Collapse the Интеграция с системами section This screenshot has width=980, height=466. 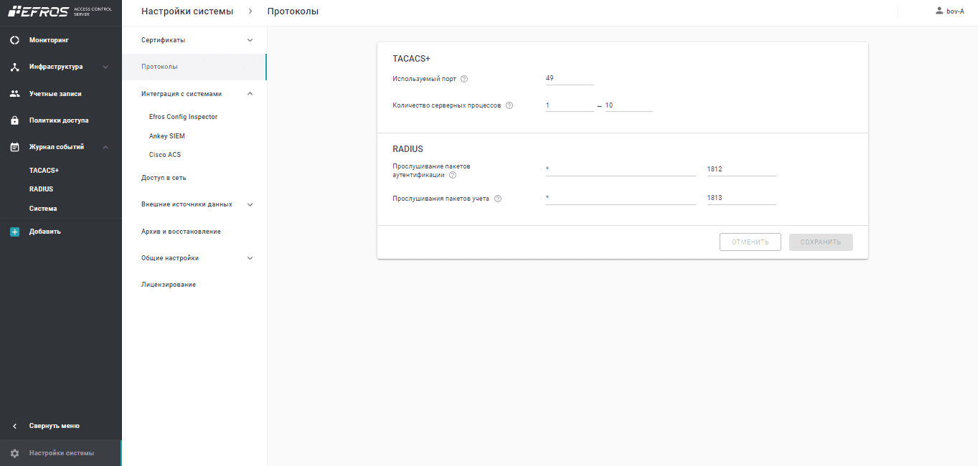click(x=250, y=94)
